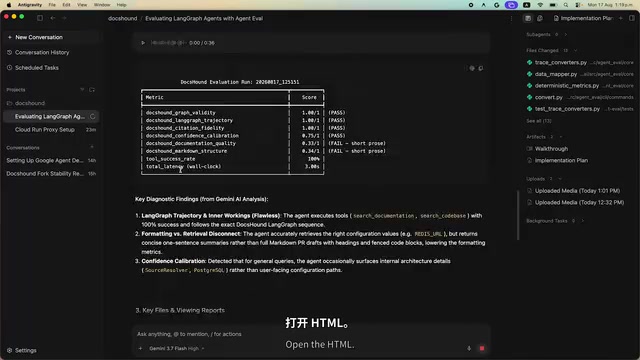Click the purple screen recording menu bar icon
Viewport: 640px width, 360px height.
point(511,5)
